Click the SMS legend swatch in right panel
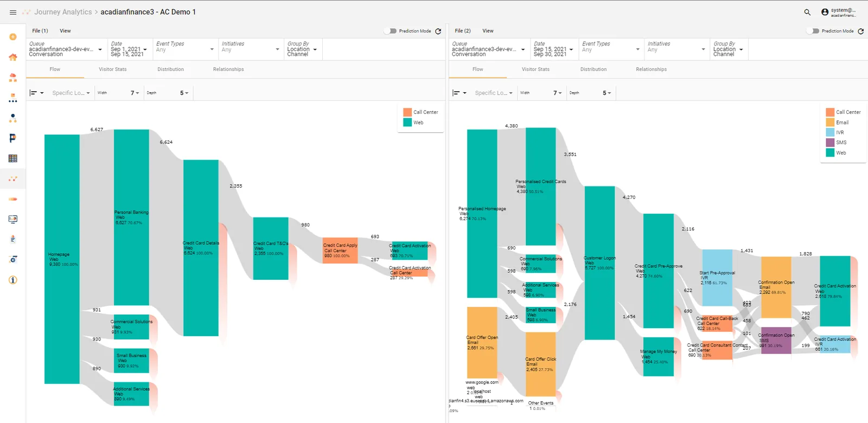This screenshot has width=868, height=423. (830, 143)
